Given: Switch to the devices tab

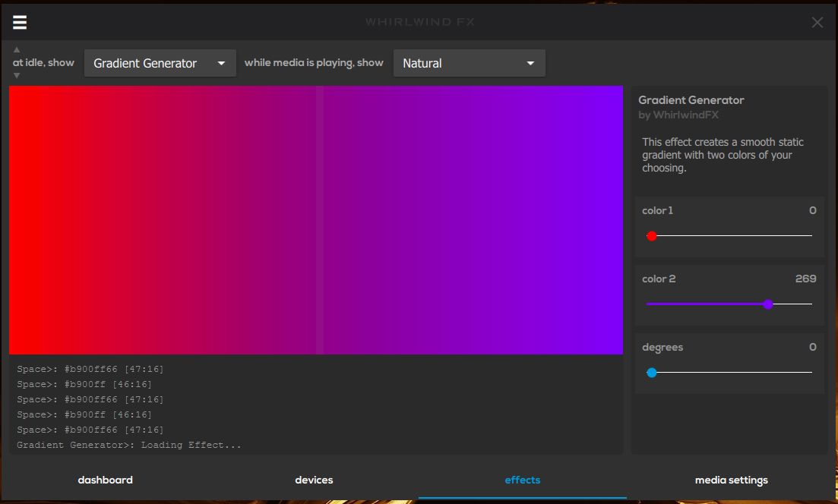Looking at the screenshot, I should (x=314, y=480).
